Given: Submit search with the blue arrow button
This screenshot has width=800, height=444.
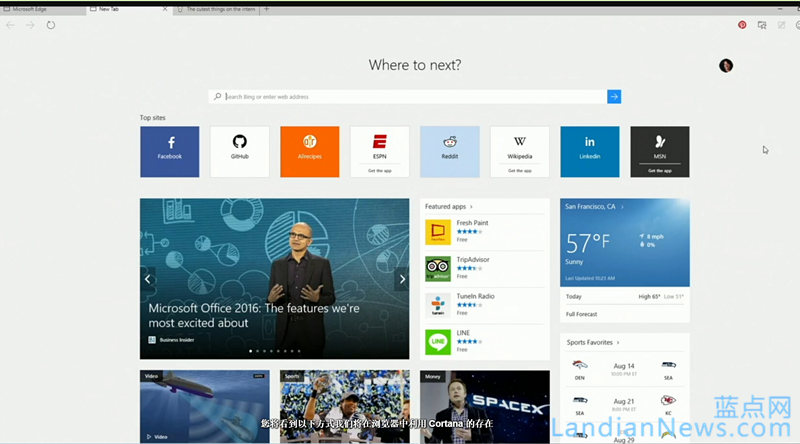Looking at the screenshot, I should click(x=614, y=96).
